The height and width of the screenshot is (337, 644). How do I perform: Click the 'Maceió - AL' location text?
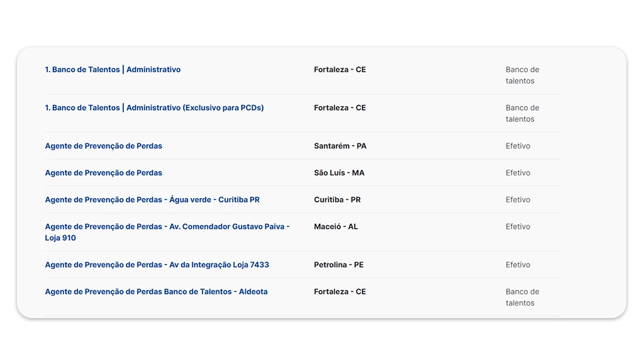tap(336, 227)
